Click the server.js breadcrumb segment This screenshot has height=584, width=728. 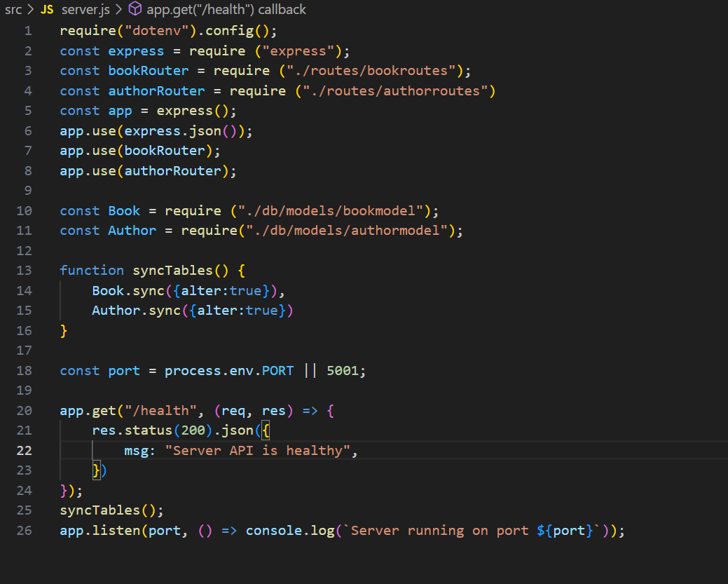coord(85,9)
